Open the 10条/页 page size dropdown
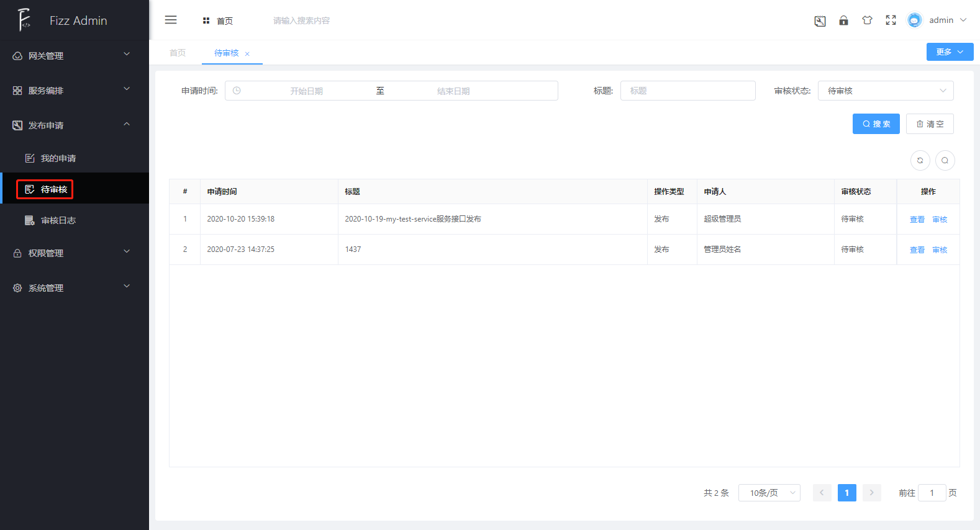The width and height of the screenshot is (980, 530). 769,493
